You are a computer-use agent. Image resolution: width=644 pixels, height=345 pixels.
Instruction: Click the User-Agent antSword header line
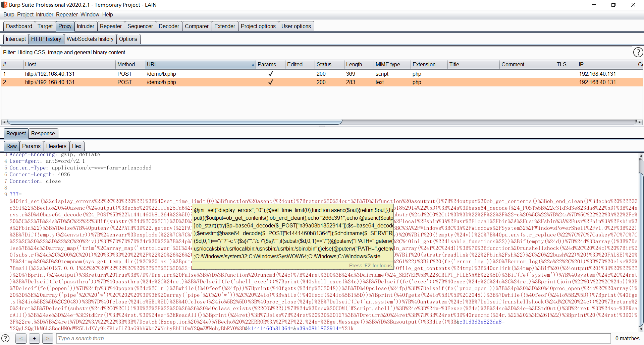[x=47, y=161]
